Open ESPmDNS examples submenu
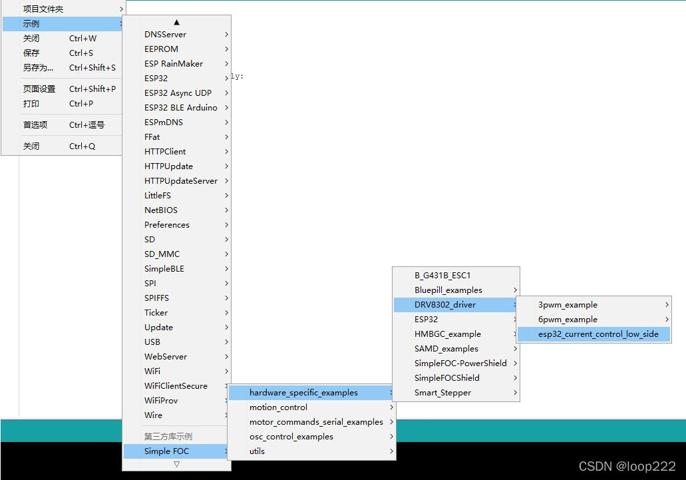Image resolution: width=686 pixels, height=480 pixels. [x=177, y=122]
